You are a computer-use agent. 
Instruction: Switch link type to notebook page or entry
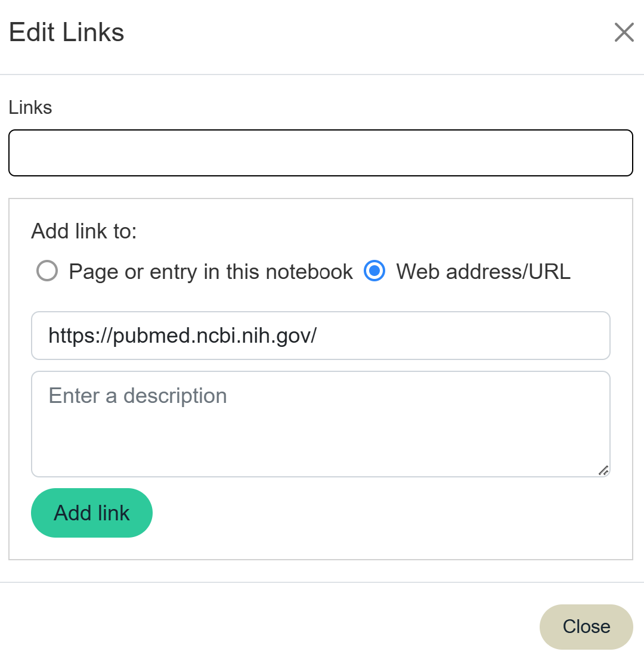pyautogui.click(x=47, y=271)
